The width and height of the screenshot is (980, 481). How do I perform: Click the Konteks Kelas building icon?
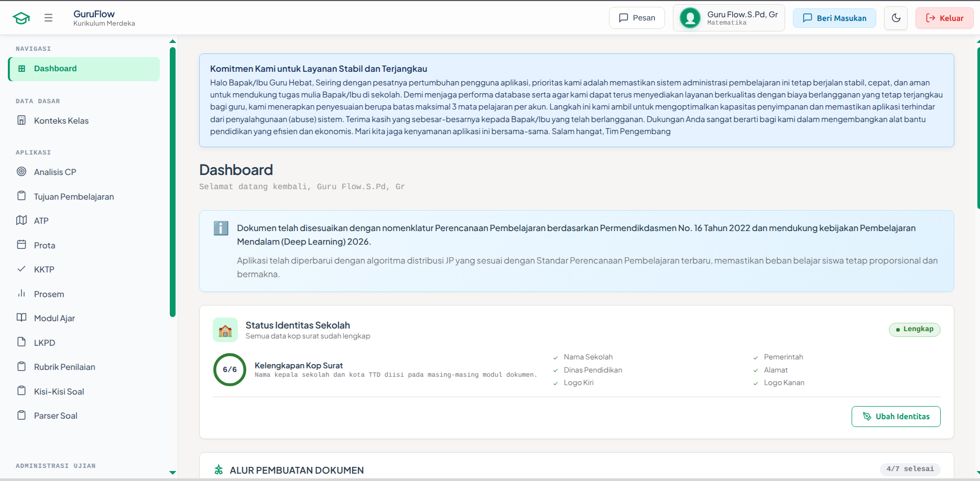tap(21, 121)
